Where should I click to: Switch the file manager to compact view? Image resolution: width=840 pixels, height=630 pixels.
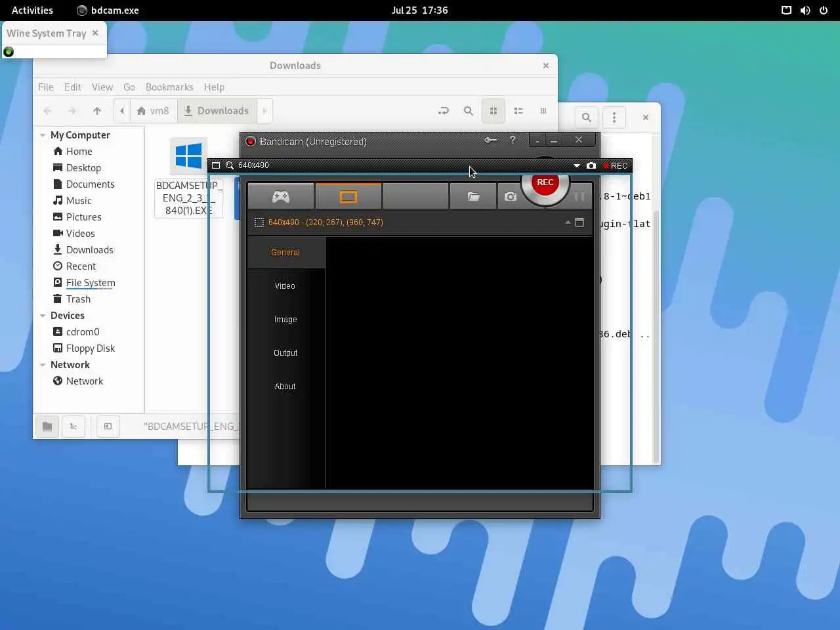pyautogui.click(x=543, y=111)
